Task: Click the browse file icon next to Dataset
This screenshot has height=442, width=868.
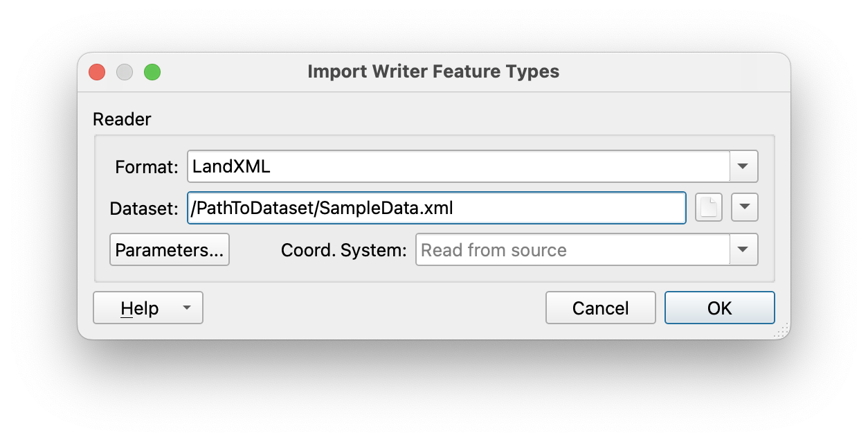Action: (708, 207)
